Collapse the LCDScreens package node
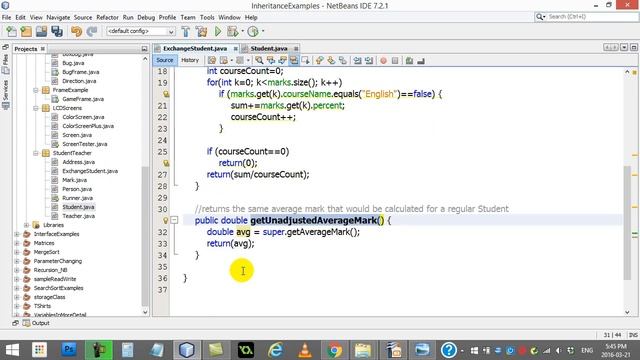 [x=36, y=108]
